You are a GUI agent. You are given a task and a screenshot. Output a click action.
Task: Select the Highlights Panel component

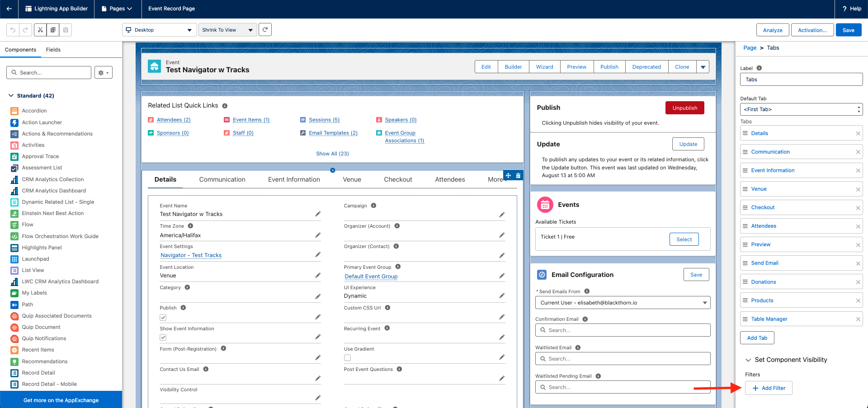point(42,248)
